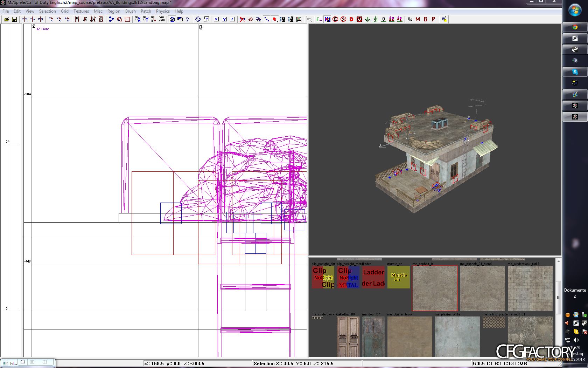The height and width of the screenshot is (368, 588).
Task: Open the Selection menu
Action: point(47,11)
